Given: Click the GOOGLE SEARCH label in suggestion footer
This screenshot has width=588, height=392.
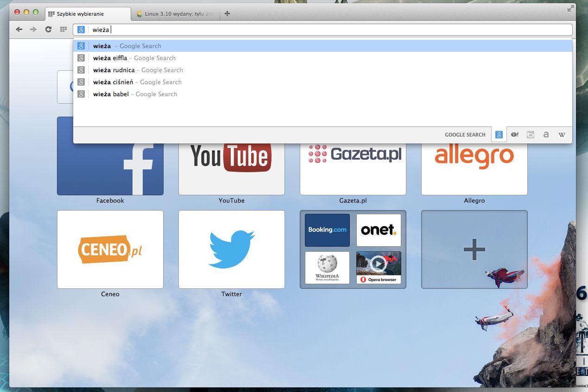Looking at the screenshot, I should pyautogui.click(x=465, y=135).
